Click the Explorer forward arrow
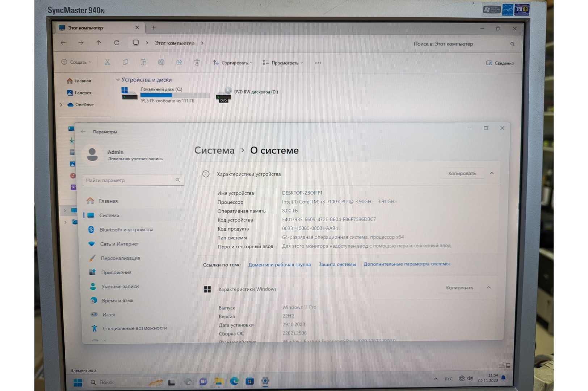The image size is (588, 391). [81, 42]
